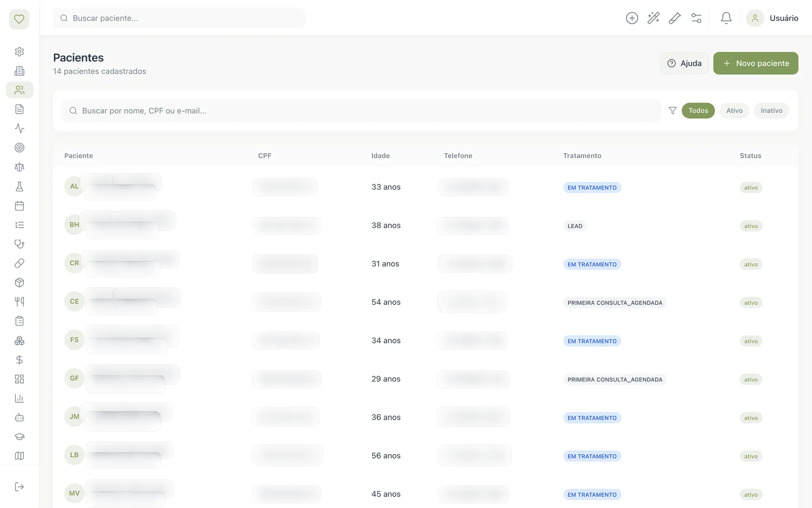Viewport: 812px width, 508px height.
Task: Open the building icon in sidebar
Action: (x=19, y=71)
